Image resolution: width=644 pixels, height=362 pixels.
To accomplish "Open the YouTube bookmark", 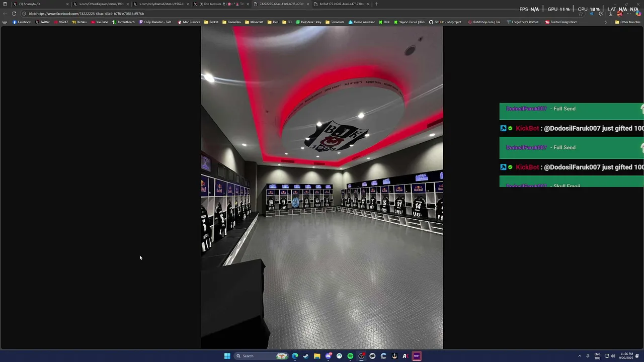I will pyautogui.click(x=100, y=22).
